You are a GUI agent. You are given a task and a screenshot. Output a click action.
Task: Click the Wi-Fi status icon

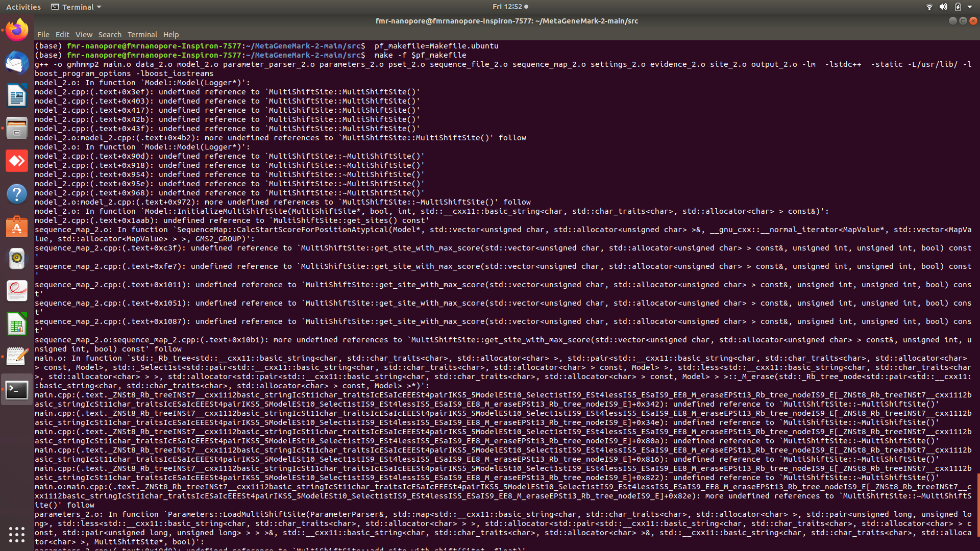pyautogui.click(x=929, y=7)
